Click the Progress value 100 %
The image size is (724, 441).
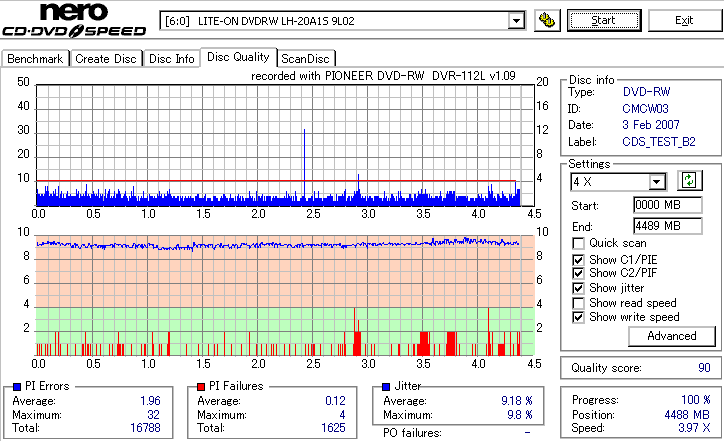(x=696, y=399)
